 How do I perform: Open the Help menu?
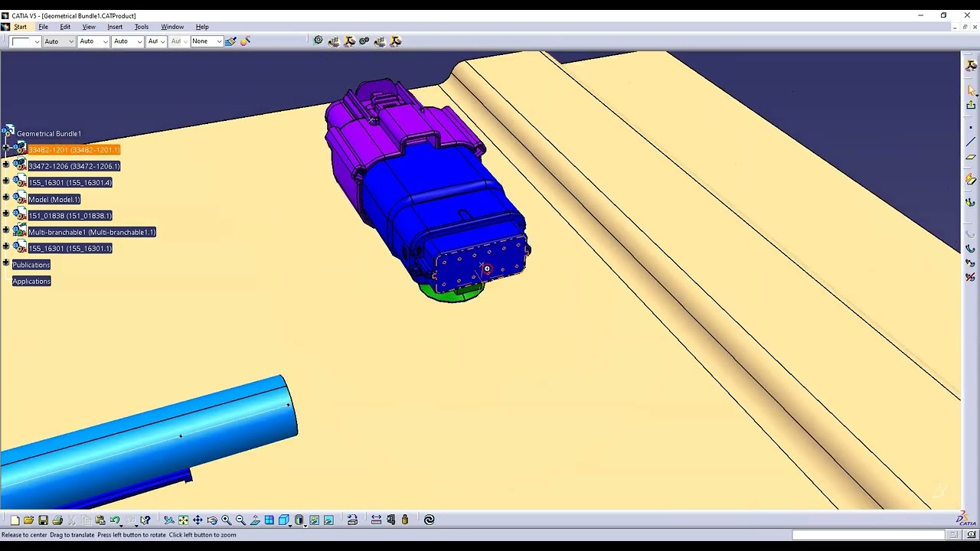click(202, 27)
